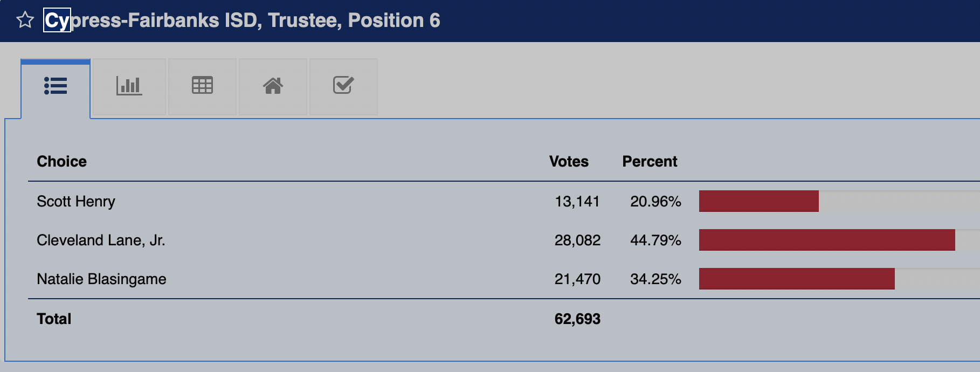The height and width of the screenshot is (372, 980).
Task: Select the Scott Henry candidate row
Action: tap(76, 202)
